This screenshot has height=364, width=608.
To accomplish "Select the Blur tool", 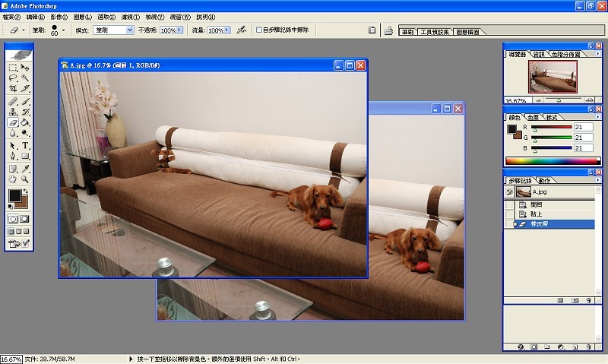I will 13,133.
